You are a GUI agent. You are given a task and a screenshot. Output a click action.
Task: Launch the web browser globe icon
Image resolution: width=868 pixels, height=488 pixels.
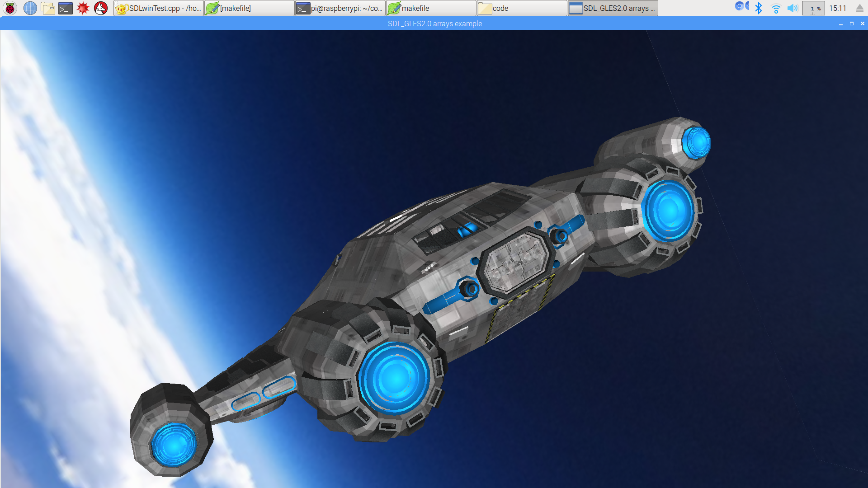pyautogui.click(x=30, y=8)
